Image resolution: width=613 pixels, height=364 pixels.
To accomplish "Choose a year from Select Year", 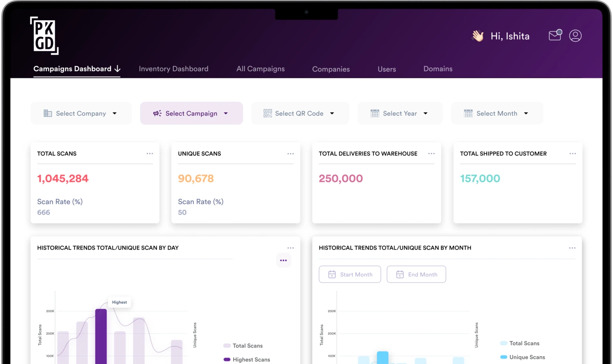I will tap(400, 114).
